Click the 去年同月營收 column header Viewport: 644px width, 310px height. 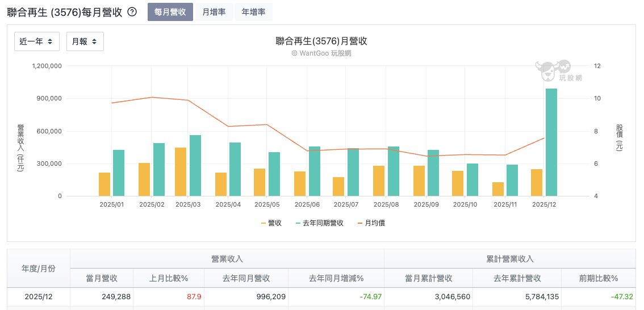(x=246, y=278)
